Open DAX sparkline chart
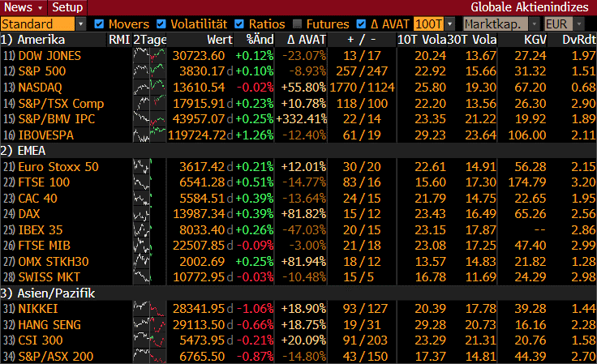This screenshot has width=597, height=364. click(149, 214)
